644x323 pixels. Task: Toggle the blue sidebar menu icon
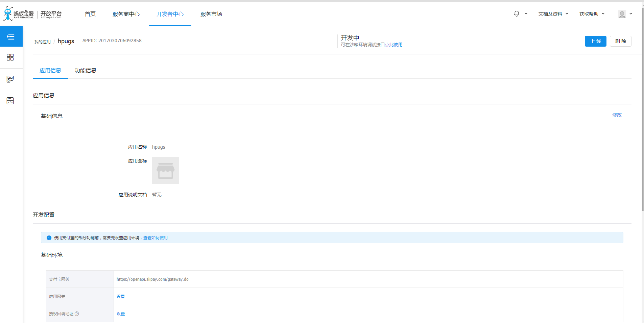tap(11, 36)
